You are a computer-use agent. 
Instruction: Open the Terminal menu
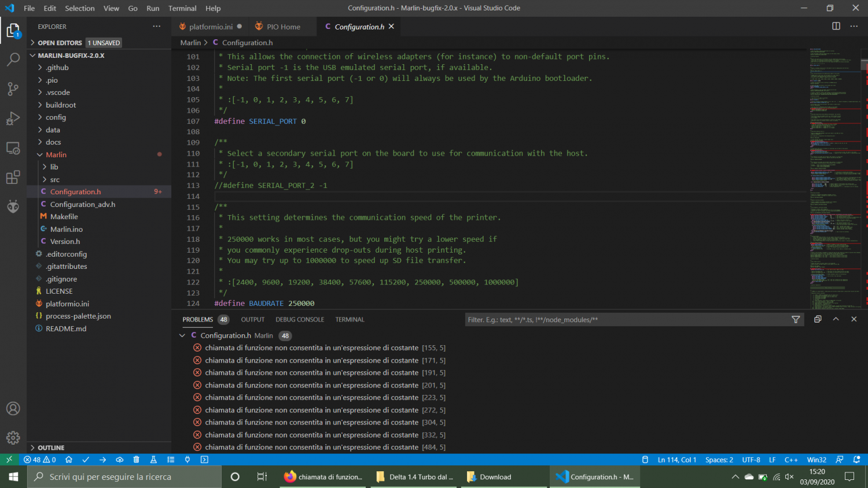pos(182,8)
